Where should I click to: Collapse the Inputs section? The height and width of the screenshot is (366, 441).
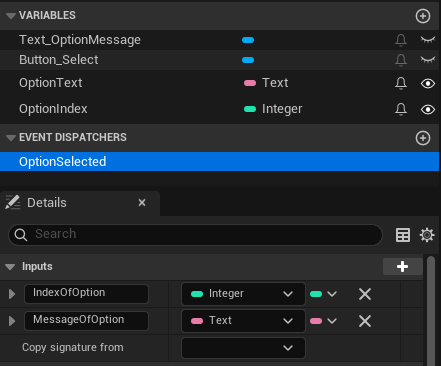click(x=10, y=267)
